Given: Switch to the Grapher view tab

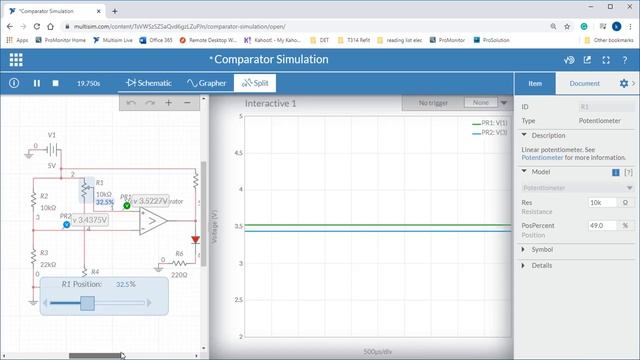Looking at the screenshot, I should coord(207,83).
